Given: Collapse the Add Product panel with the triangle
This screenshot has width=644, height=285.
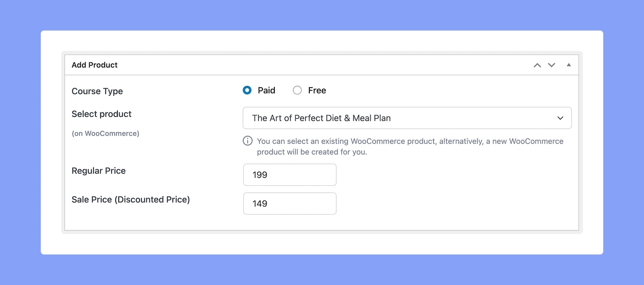Looking at the screenshot, I should click(569, 65).
